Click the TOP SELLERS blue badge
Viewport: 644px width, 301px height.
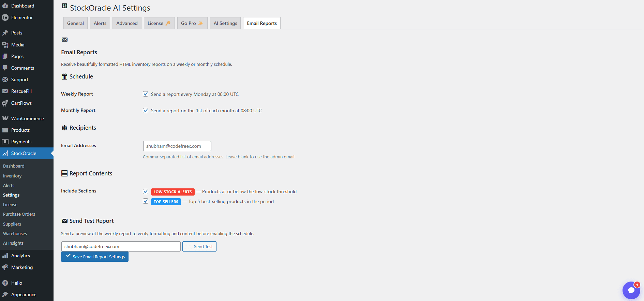[166, 202]
